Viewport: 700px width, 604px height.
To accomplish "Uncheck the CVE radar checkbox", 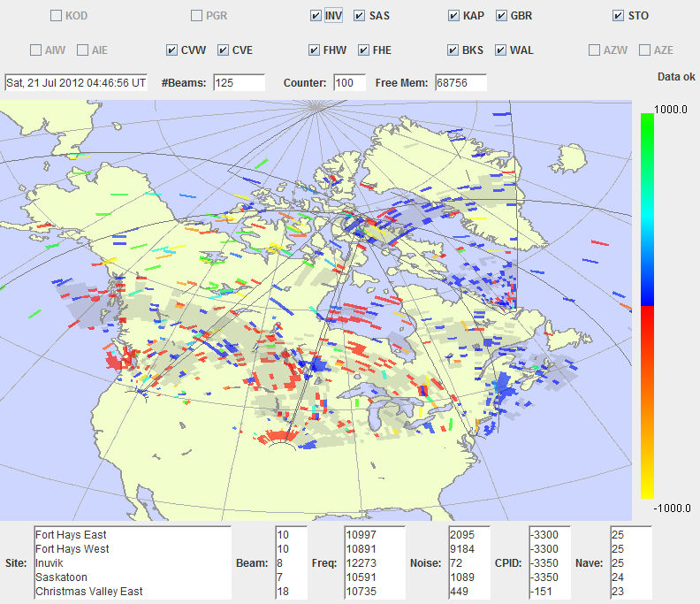I will pos(224,50).
